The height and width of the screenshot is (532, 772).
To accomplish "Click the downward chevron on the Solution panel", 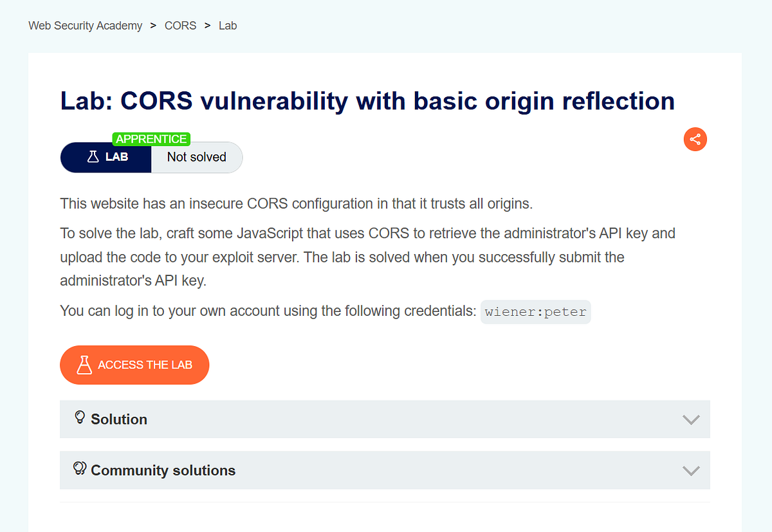I will pyautogui.click(x=691, y=419).
